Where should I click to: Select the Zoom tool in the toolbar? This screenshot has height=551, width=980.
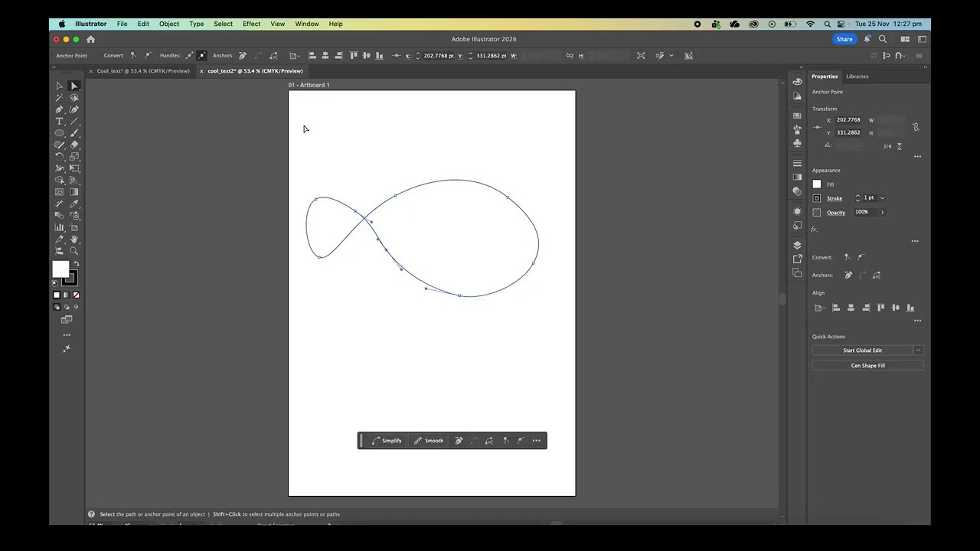coord(74,251)
